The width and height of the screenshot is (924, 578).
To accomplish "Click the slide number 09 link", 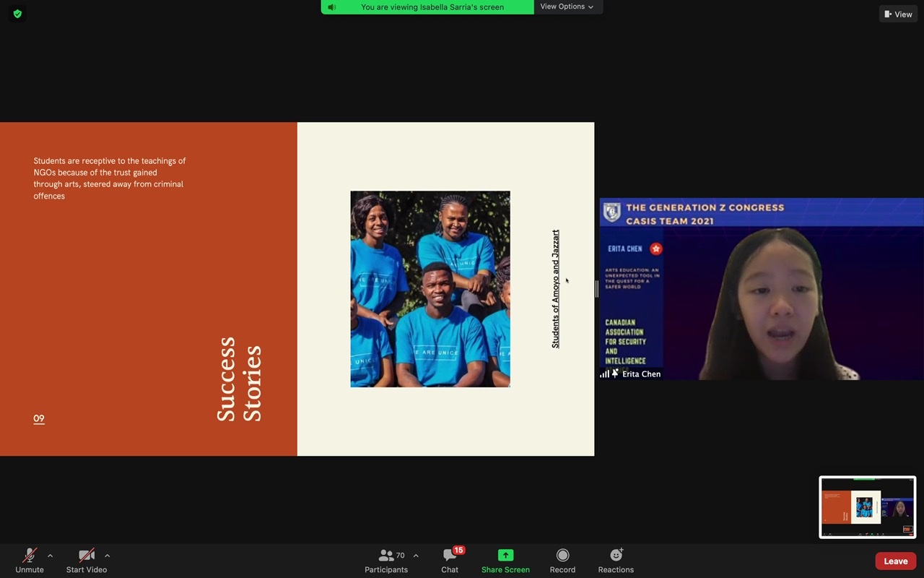I will 39,418.
